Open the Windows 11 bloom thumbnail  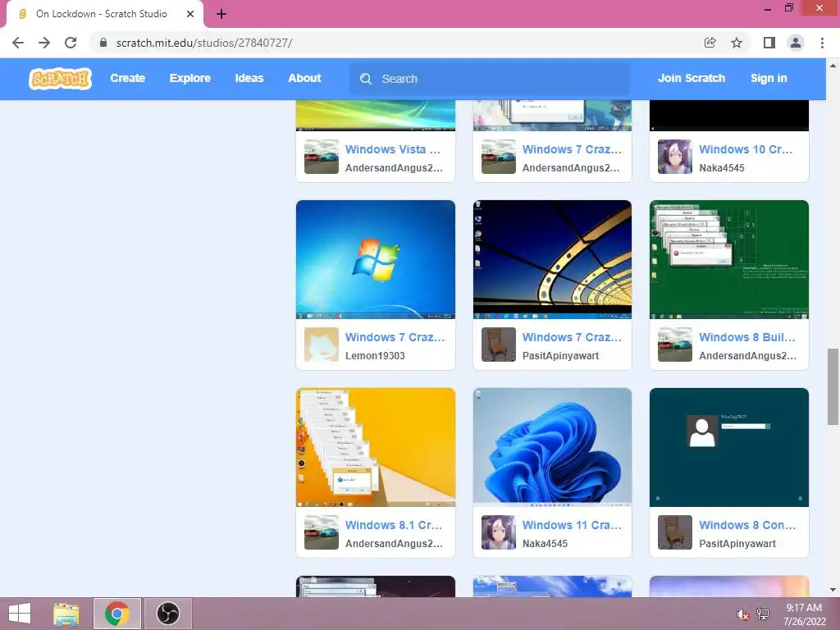pos(552,447)
